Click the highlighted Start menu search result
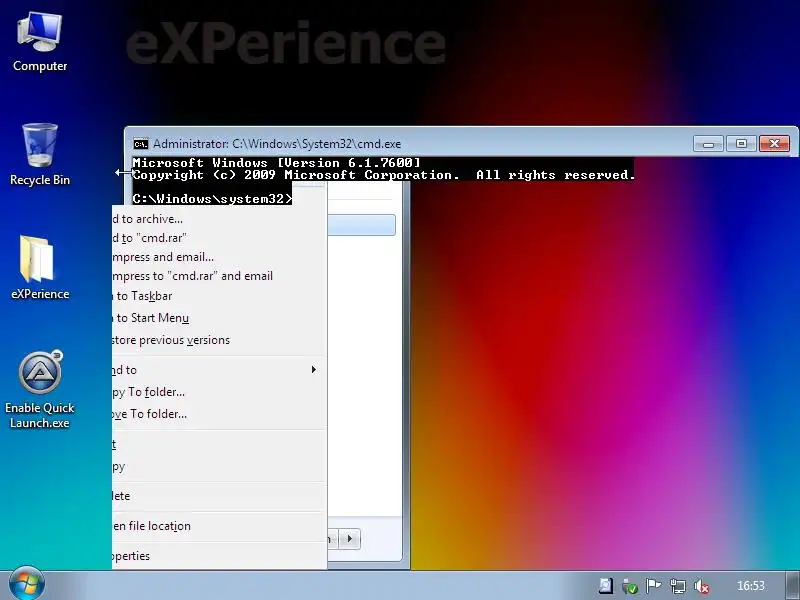Image resolution: width=800 pixels, height=600 pixels. click(361, 225)
